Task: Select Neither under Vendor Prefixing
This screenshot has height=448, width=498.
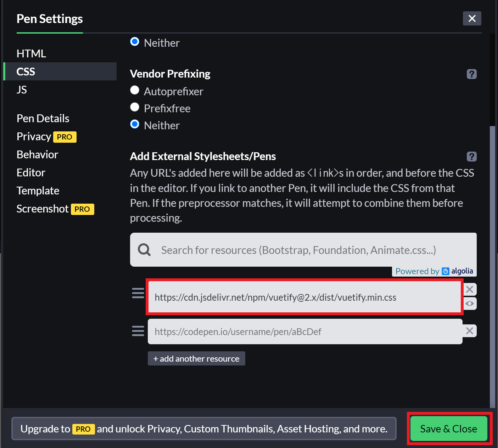Action: point(135,124)
